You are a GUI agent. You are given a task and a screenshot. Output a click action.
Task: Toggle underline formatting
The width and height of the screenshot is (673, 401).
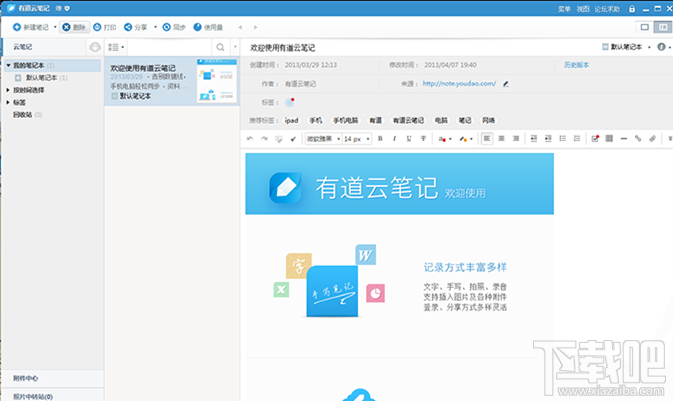pyautogui.click(x=409, y=139)
